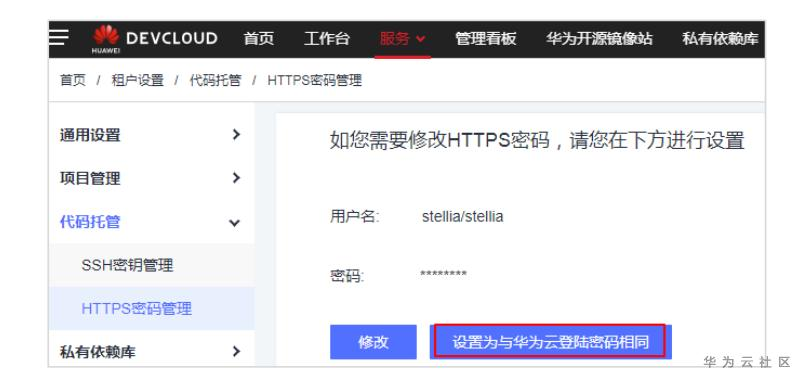801x384 pixels.
Task: Select 通用设置 in the sidebar
Action: (90, 135)
